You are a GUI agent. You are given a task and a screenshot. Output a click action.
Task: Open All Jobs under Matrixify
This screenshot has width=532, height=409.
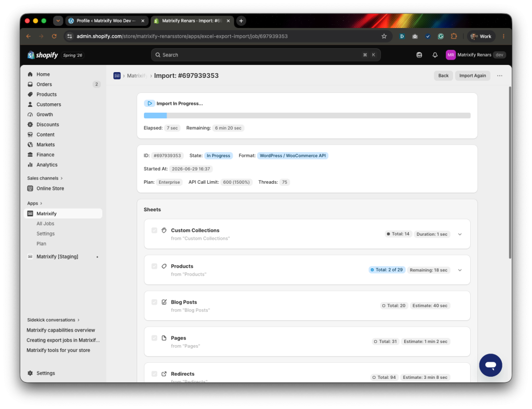pyautogui.click(x=45, y=224)
